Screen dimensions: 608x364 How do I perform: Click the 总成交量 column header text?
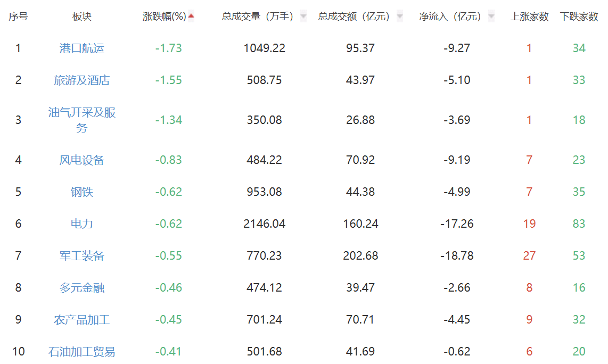[241, 16]
